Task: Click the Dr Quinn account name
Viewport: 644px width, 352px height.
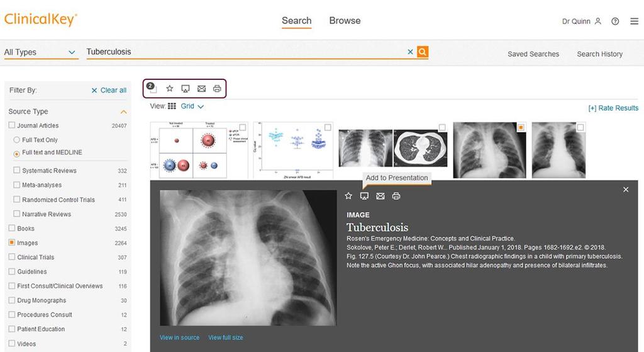Action: tap(576, 21)
